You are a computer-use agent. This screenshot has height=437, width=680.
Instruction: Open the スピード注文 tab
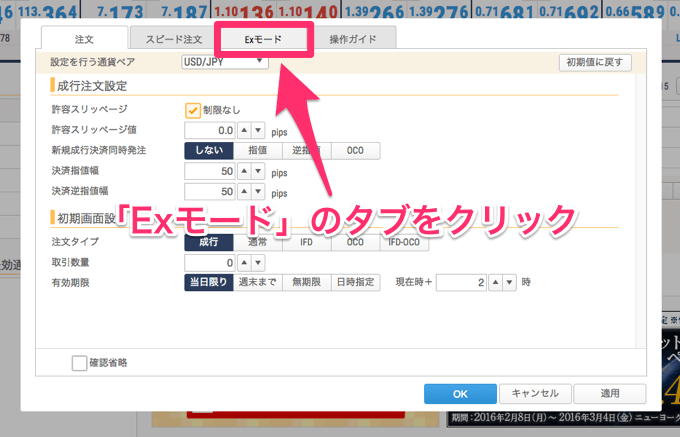(x=173, y=39)
